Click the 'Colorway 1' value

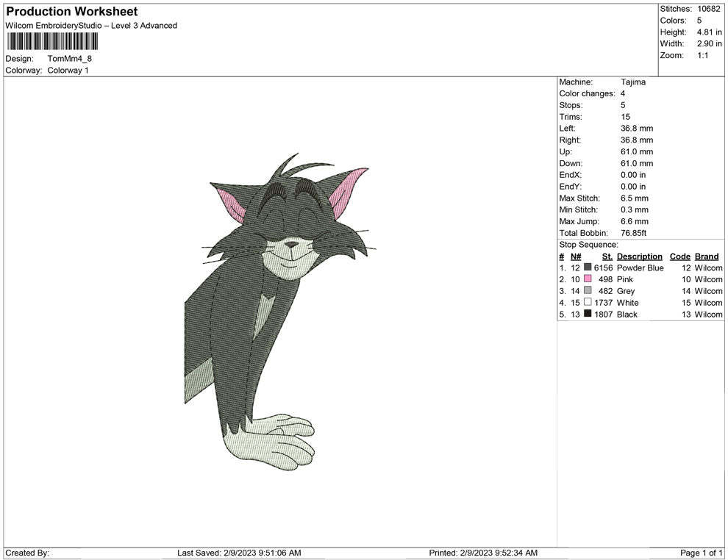tap(68, 70)
